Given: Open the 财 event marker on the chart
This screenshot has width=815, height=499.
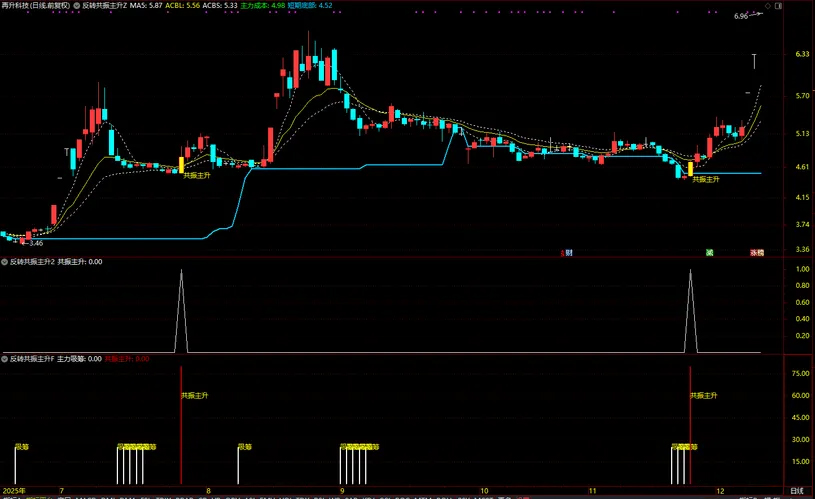Looking at the screenshot, I should pyautogui.click(x=568, y=253).
